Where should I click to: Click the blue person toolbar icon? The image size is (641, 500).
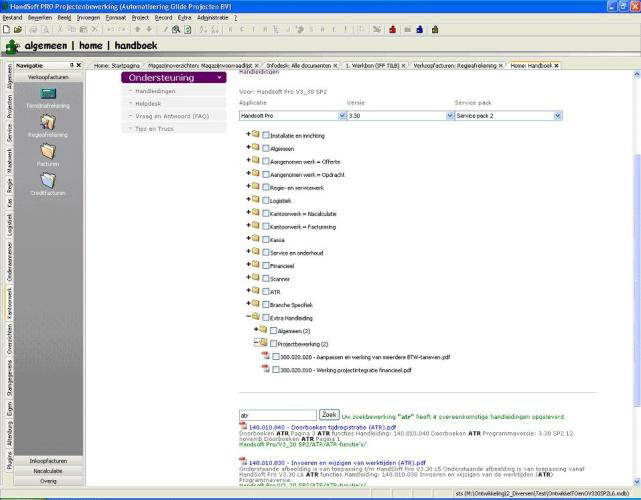point(420,29)
